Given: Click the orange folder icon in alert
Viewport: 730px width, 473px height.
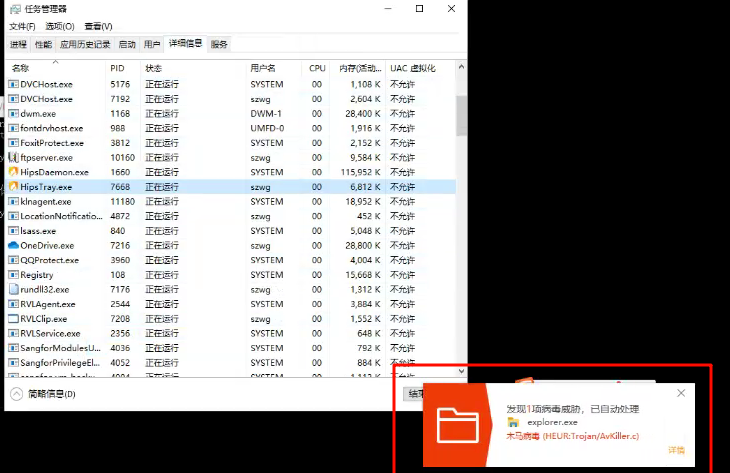Looking at the screenshot, I should point(458,425).
